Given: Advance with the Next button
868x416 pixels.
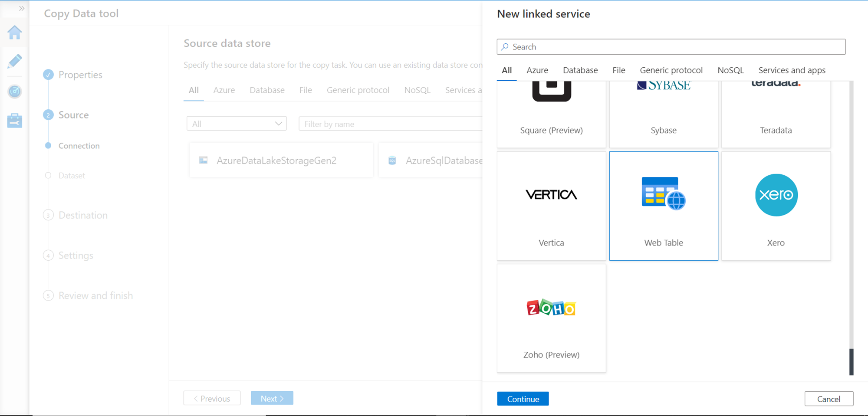Looking at the screenshot, I should tap(272, 398).
